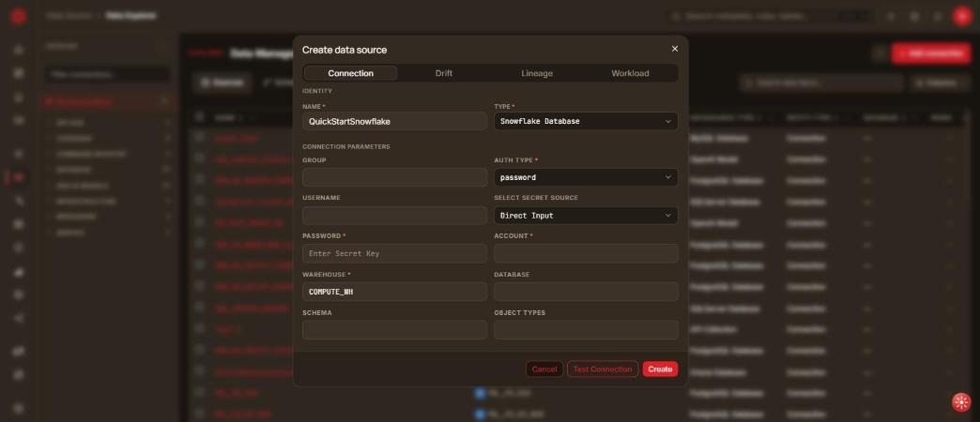Click the Test Connection button

(603, 369)
